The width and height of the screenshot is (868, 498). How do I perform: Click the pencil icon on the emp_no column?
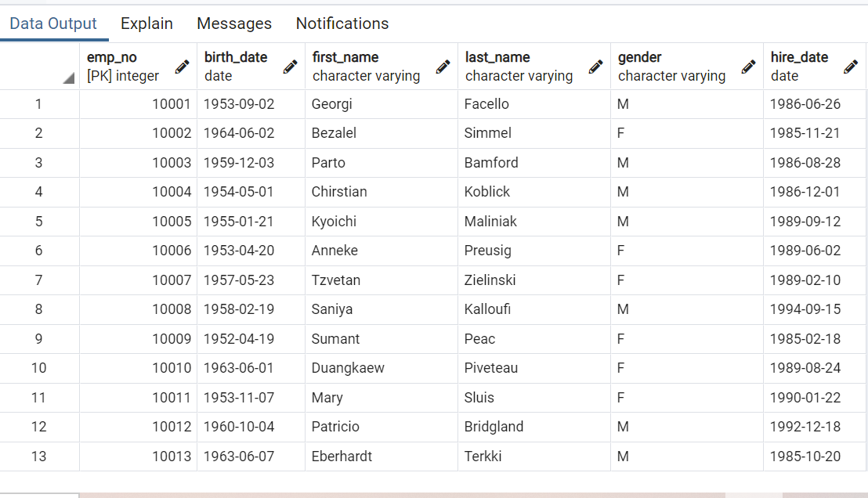tap(183, 67)
